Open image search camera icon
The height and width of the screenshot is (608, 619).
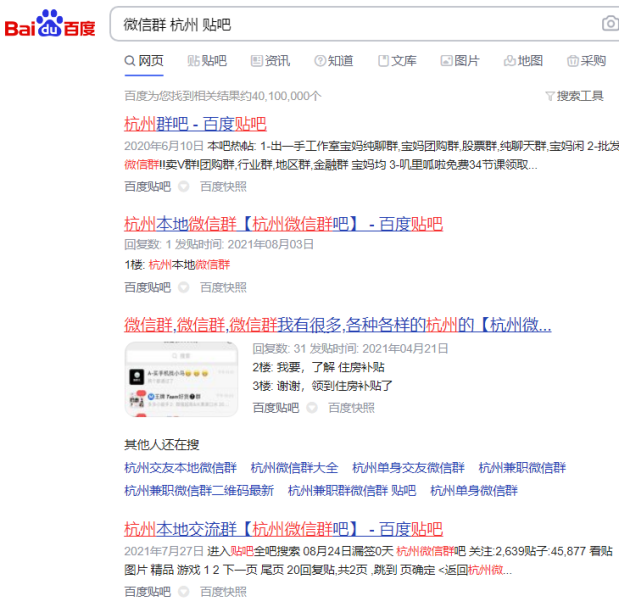pyautogui.click(x=610, y=23)
